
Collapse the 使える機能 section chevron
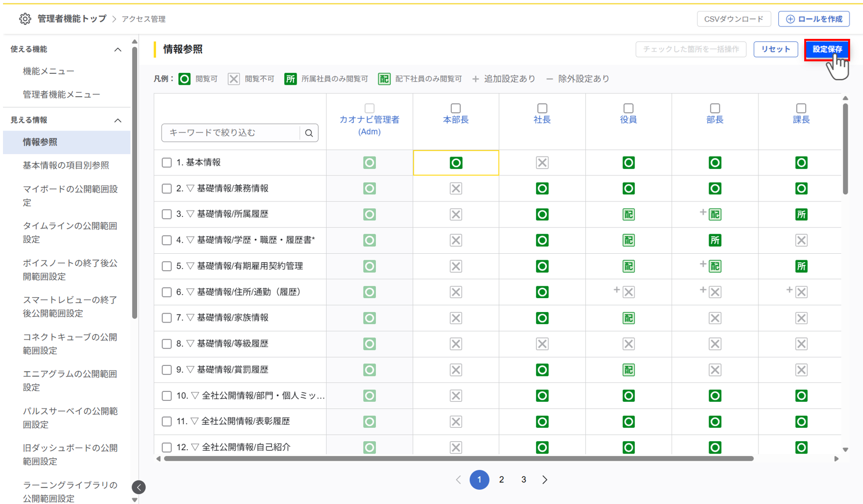point(118,49)
